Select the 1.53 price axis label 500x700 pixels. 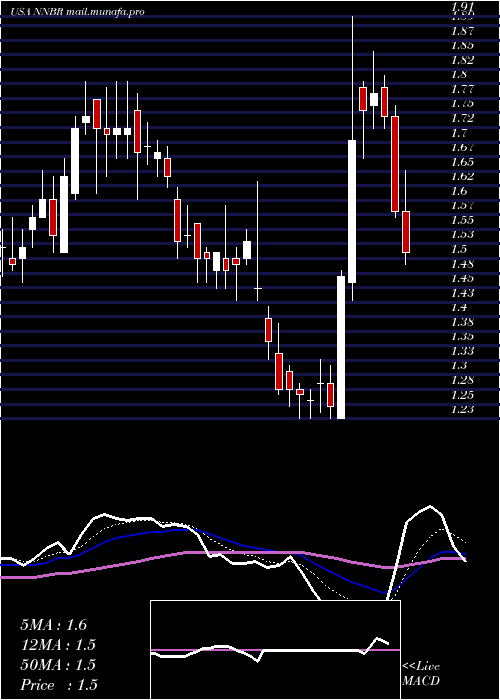click(462, 235)
